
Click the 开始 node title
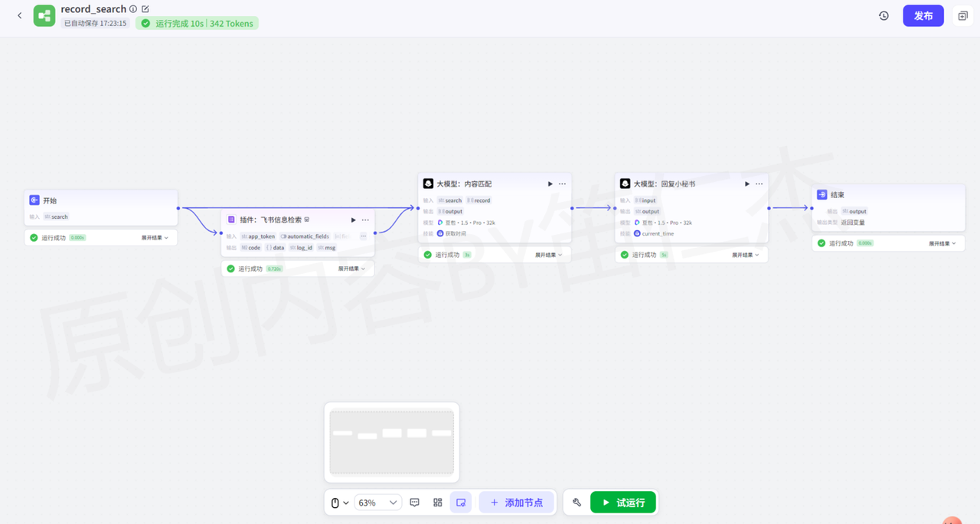click(50, 200)
